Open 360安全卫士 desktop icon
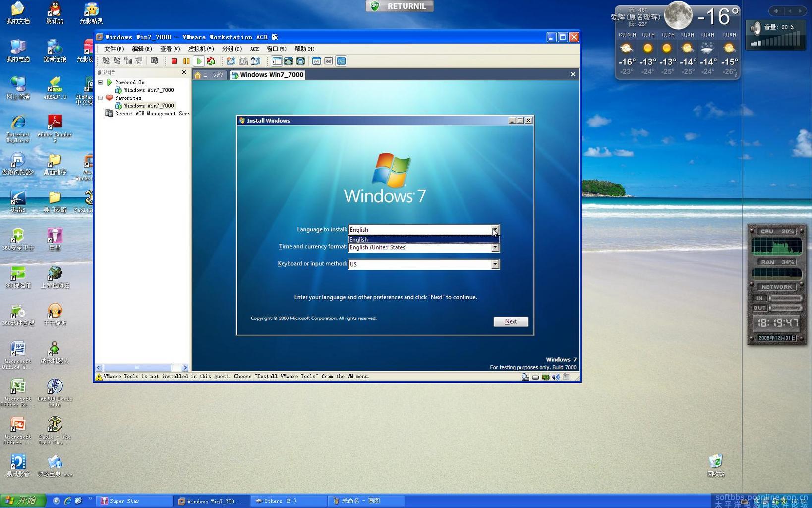Screen dimensions: 812x508 pyautogui.click(x=18, y=239)
